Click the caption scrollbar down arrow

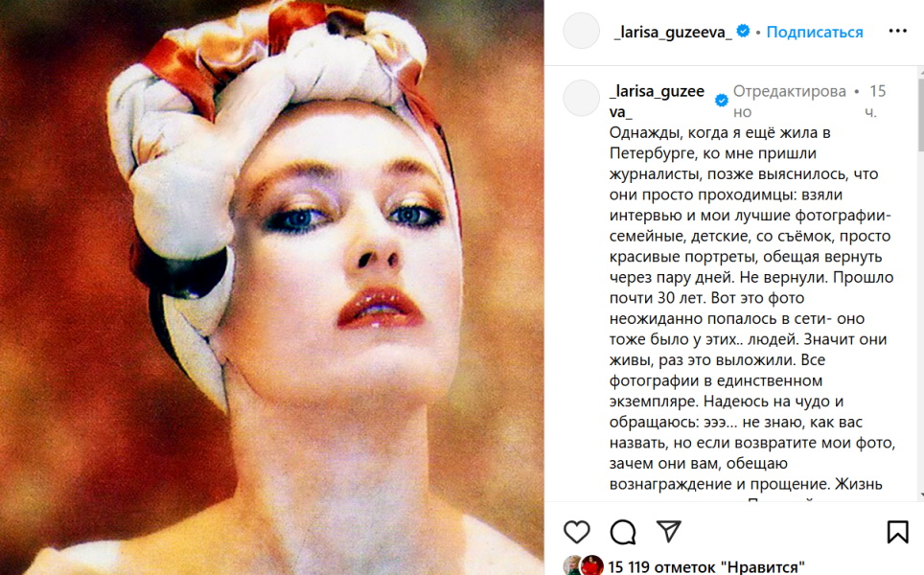(920, 496)
